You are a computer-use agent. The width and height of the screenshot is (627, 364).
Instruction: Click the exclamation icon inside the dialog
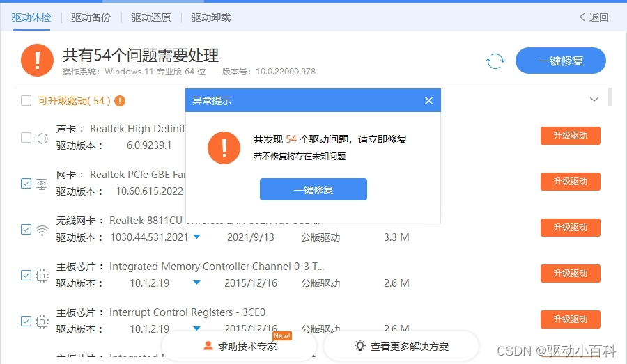click(x=224, y=148)
